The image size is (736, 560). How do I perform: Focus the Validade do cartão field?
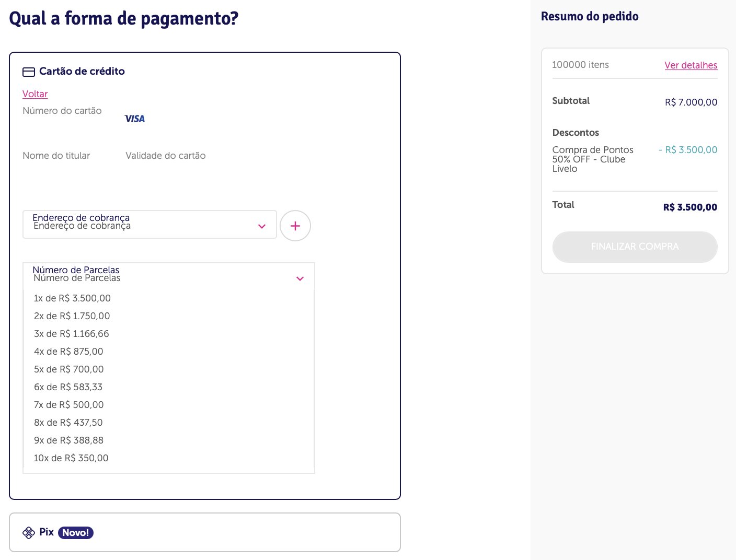click(x=166, y=156)
